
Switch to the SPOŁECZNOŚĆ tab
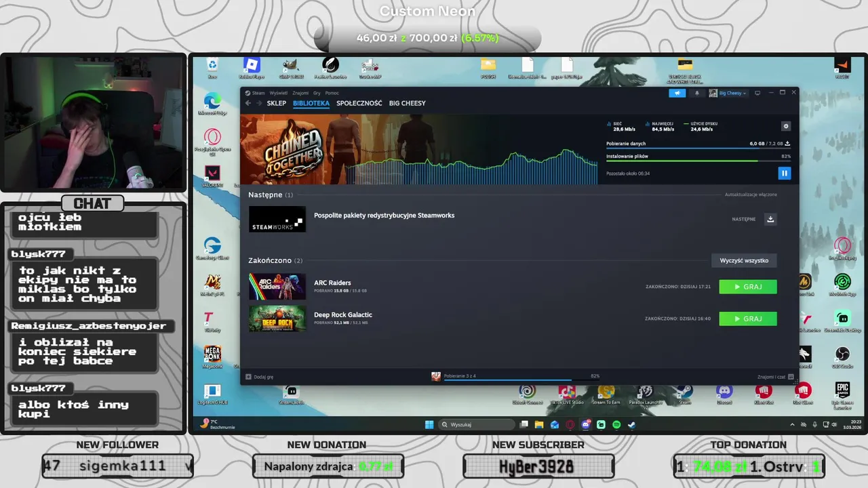tap(359, 103)
